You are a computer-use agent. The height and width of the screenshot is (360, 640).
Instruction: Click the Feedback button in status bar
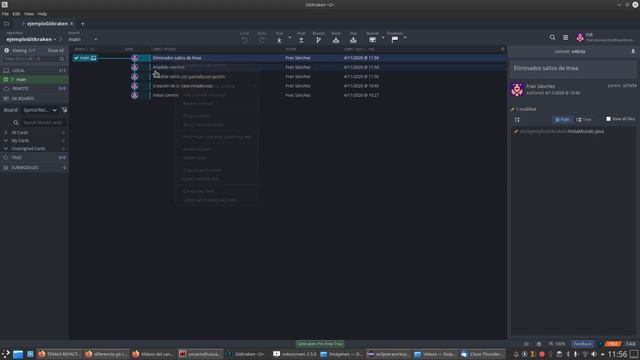(x=582, y=344)
